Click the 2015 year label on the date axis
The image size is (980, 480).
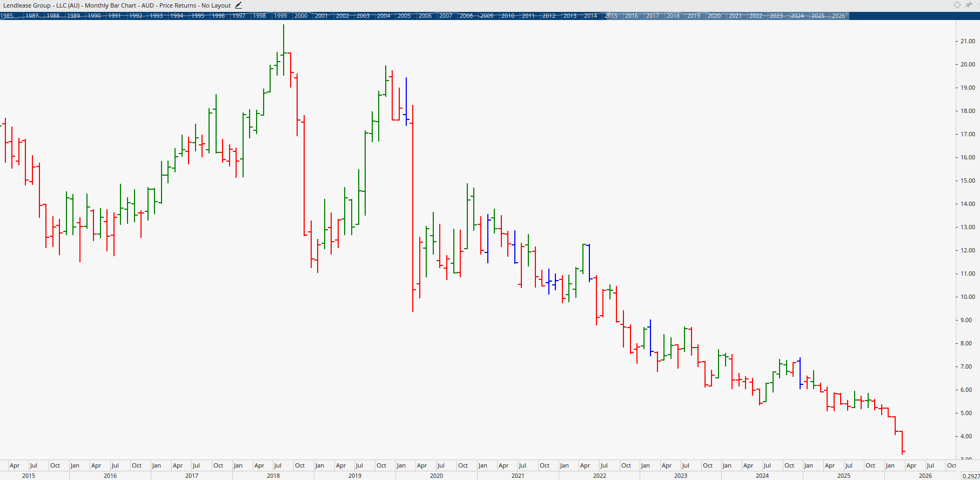click(x=29, y=476)
